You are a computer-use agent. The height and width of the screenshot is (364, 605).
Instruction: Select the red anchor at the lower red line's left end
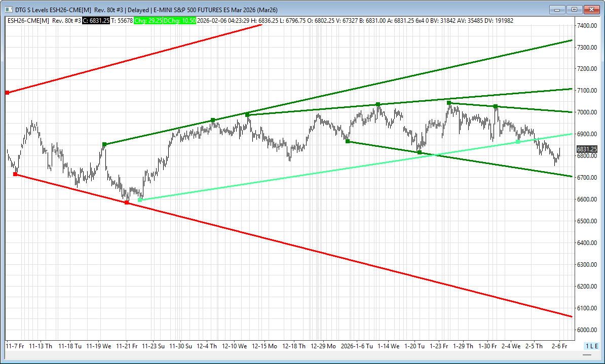pos(15,174)
